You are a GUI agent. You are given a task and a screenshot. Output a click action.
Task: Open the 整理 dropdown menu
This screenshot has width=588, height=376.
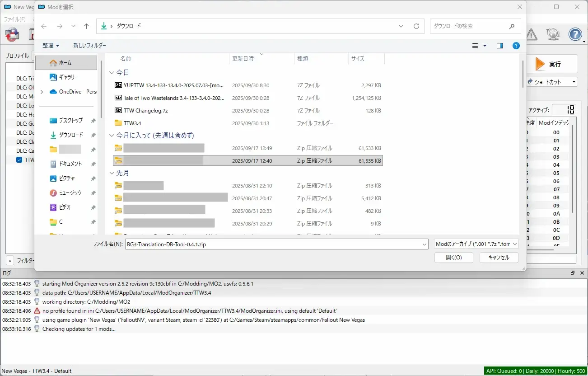tap(51, 46)
